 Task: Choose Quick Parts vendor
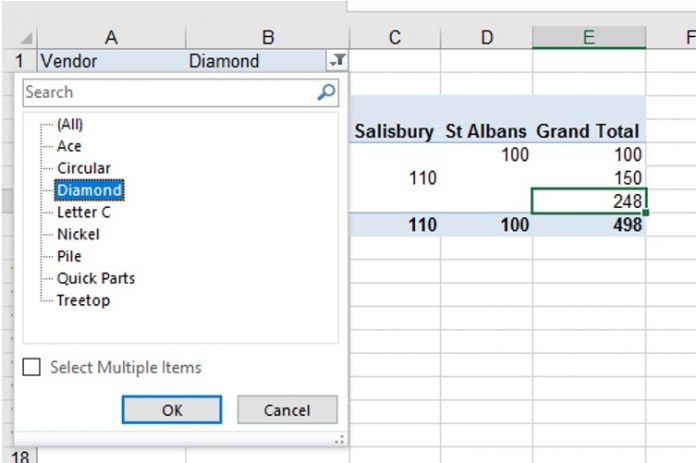(x=96, y=278)
